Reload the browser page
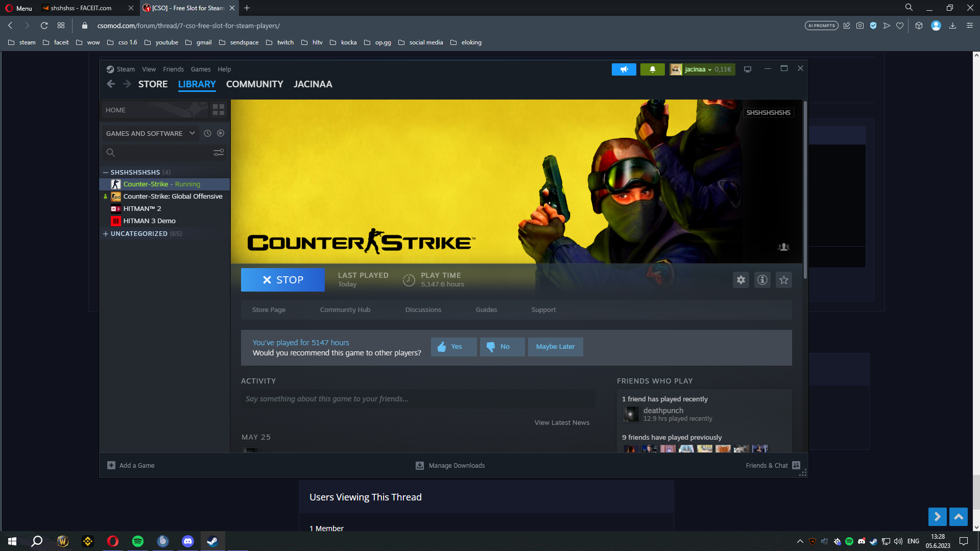 pos(44,26)
